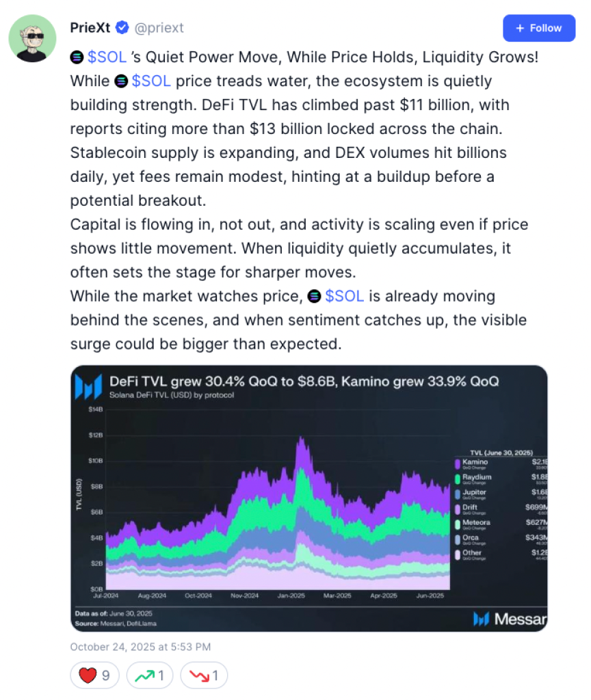Viewport: 591px width, 700px height.
Task: Click the blue Jupiter legend swatch
Action: tap(458, 494)
